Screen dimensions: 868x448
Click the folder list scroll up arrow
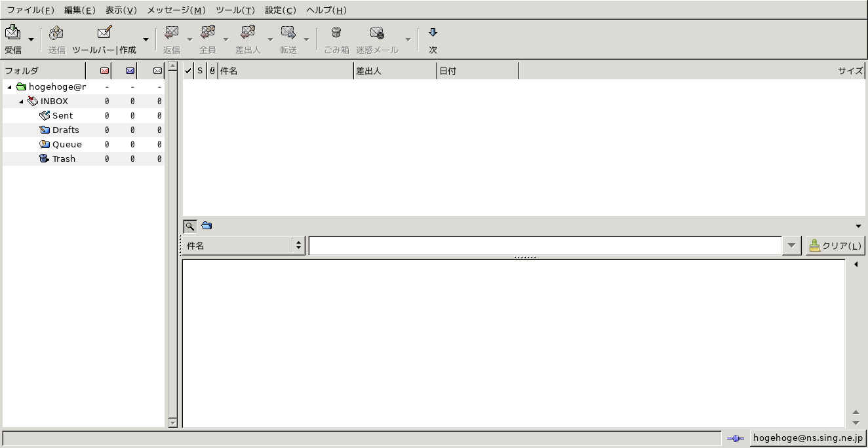click(172, 65)
